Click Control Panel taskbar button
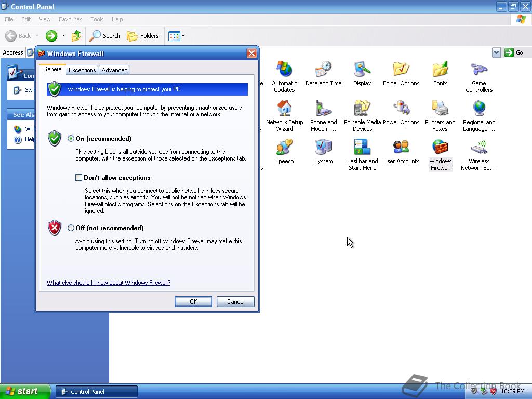Viewport: 532px width, 399px height. [x=96, y=392]
